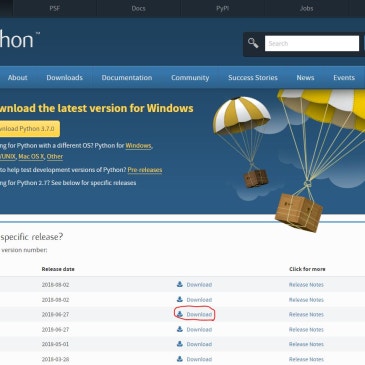Click the search magnifying glass icon
365x365 pixels.
253,43
